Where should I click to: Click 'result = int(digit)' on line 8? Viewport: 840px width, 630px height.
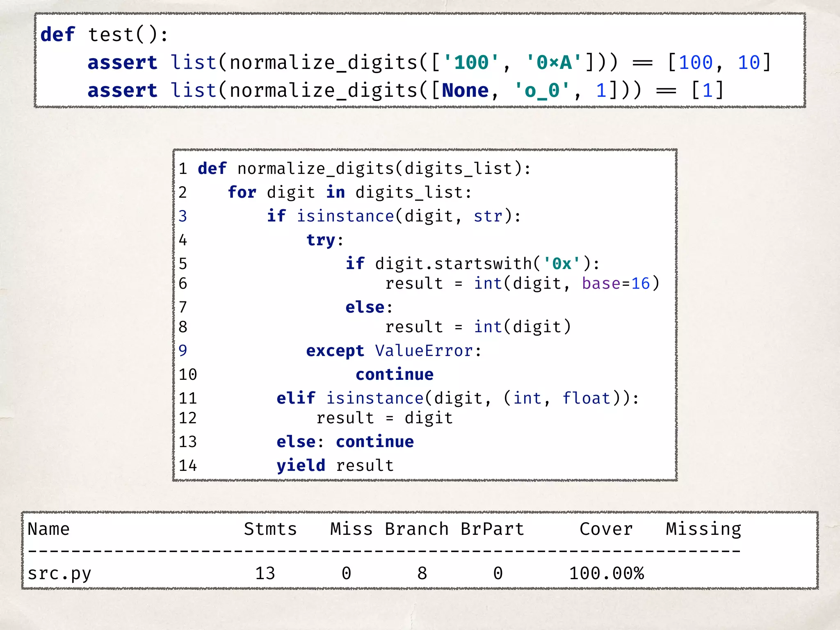478,327
